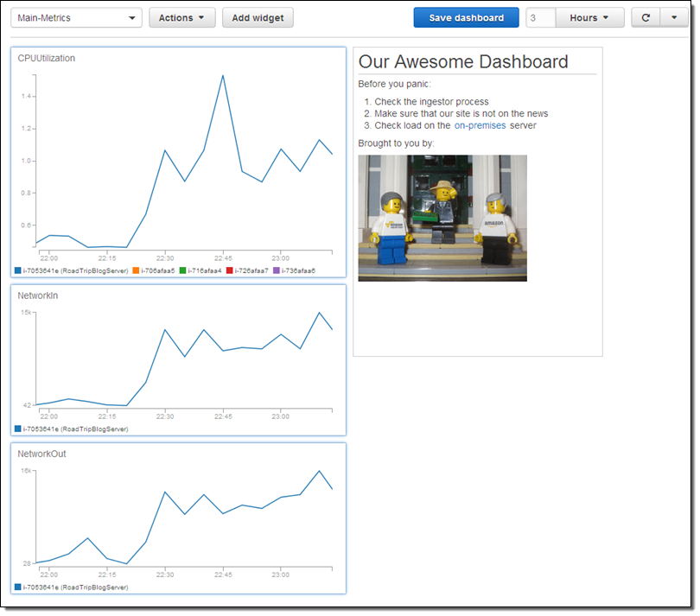Open the Hours time unit dropdown
Viewport: 700px width, 616px height.
point(589,18)
